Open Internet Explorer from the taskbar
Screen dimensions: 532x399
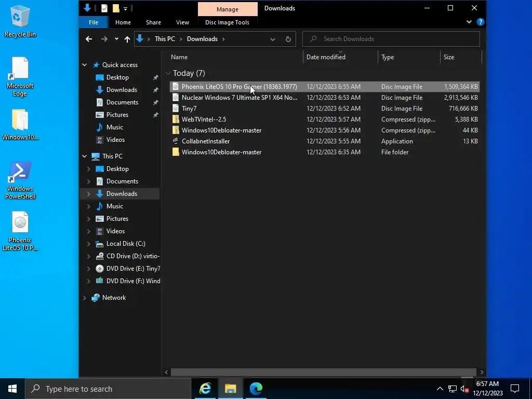tap(205, 389)
